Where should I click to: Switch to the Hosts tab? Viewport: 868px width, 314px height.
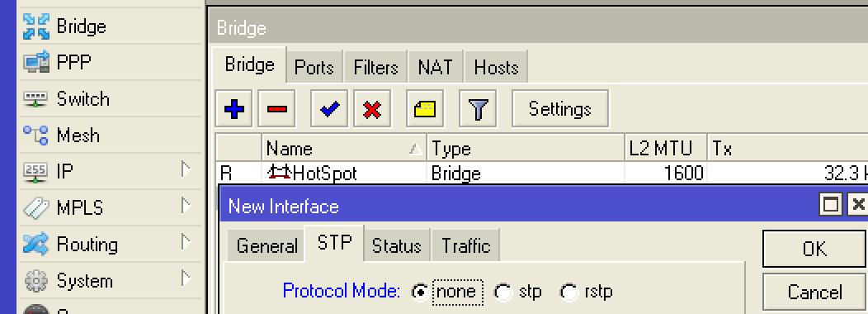click(x=496, y=68)
